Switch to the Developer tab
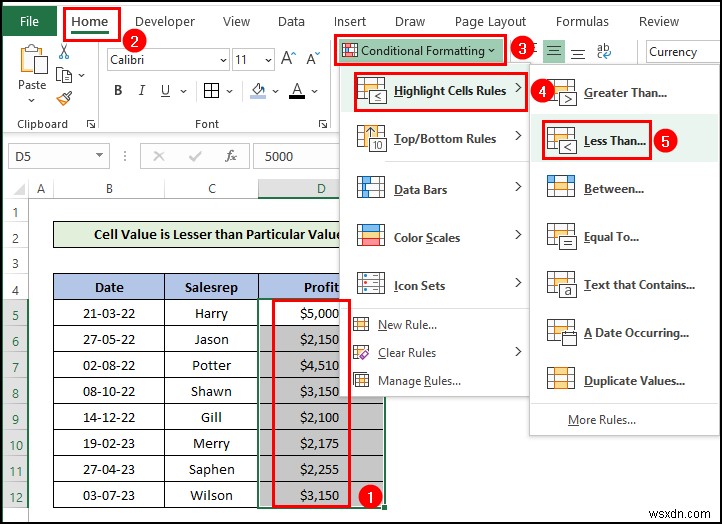 (x=165, y=22)
